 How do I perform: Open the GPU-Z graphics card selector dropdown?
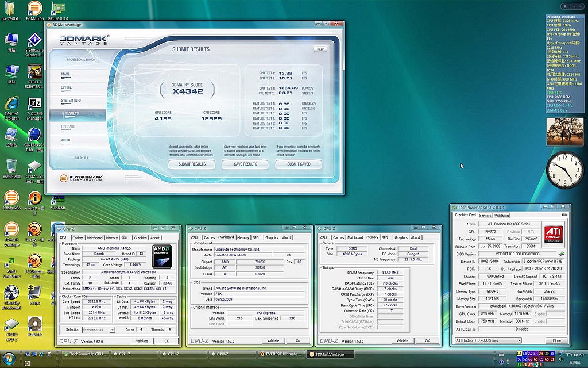tap(488, 340)
